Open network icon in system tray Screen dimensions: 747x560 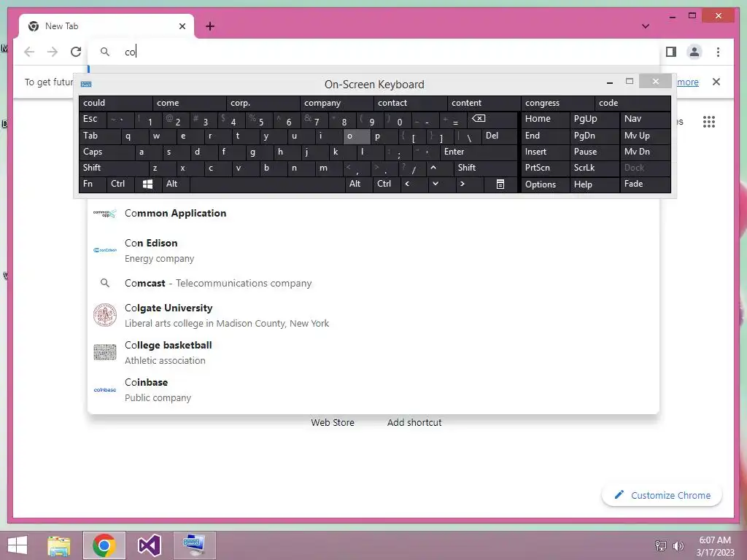661,546
